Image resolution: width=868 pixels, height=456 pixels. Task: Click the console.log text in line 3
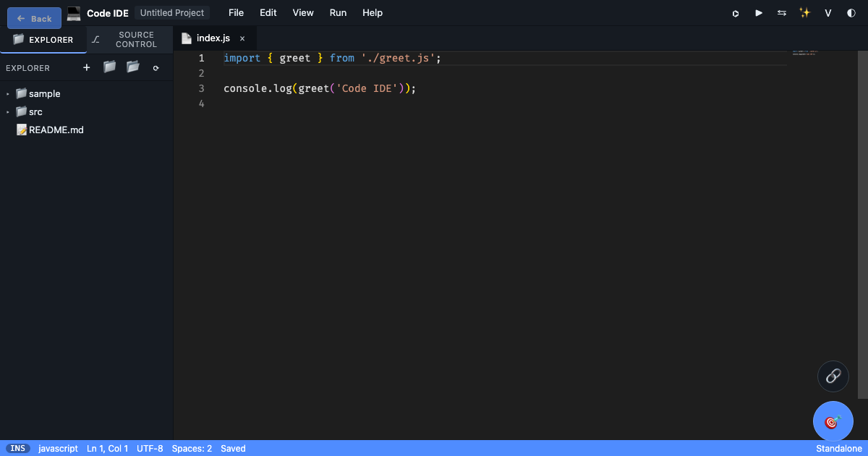coord(258,88)
